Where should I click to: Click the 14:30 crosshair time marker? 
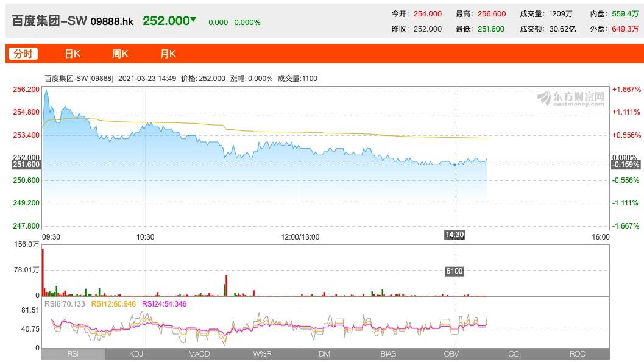tap(455, 235)
